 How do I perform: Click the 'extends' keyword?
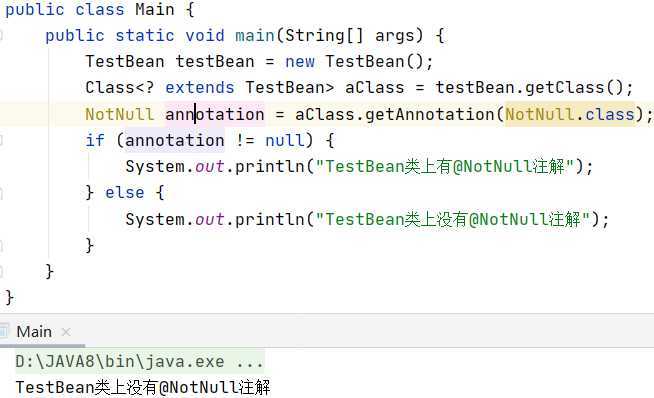(200, 88)
